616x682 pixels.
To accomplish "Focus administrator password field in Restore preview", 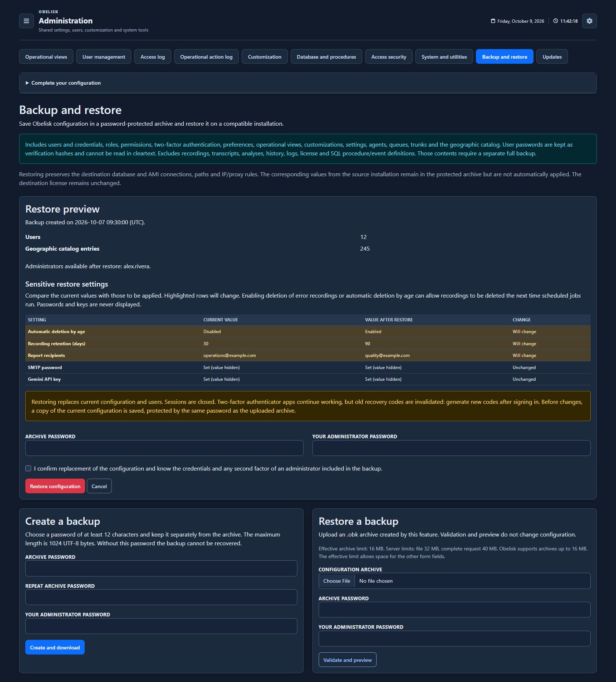I will pyautogui.click(x=451, y=448).
